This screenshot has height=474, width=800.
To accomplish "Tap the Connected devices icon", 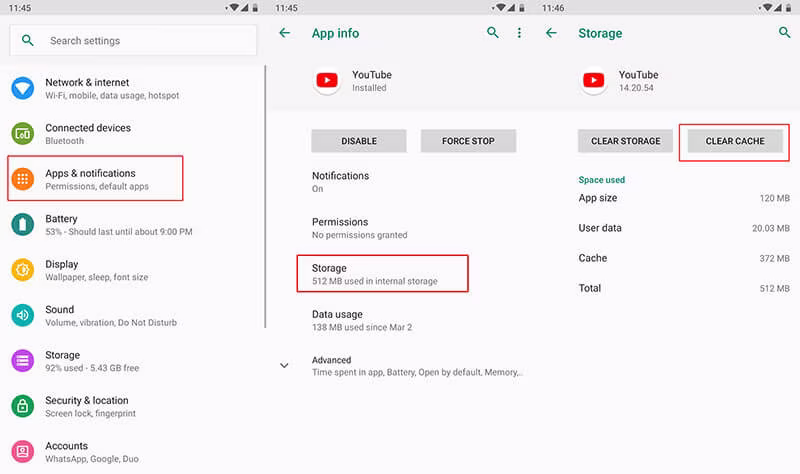I will (22, 134).
